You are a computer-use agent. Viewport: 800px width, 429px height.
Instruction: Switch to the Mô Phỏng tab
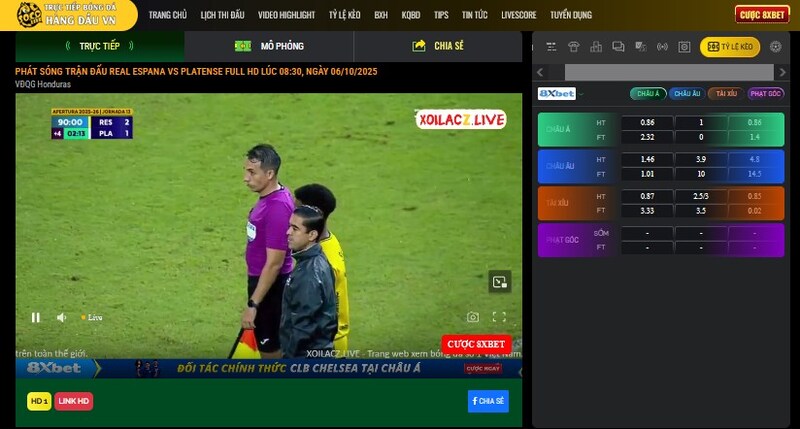point(270,46)
